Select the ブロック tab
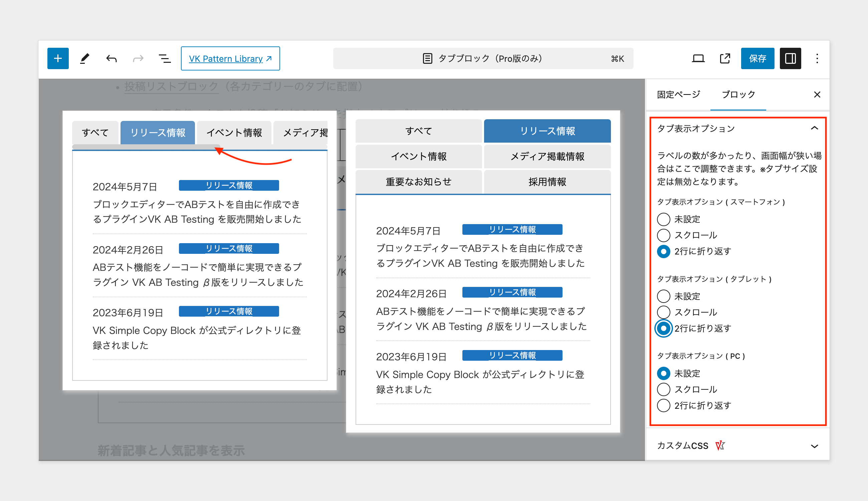868x501 pixels. 738,94
